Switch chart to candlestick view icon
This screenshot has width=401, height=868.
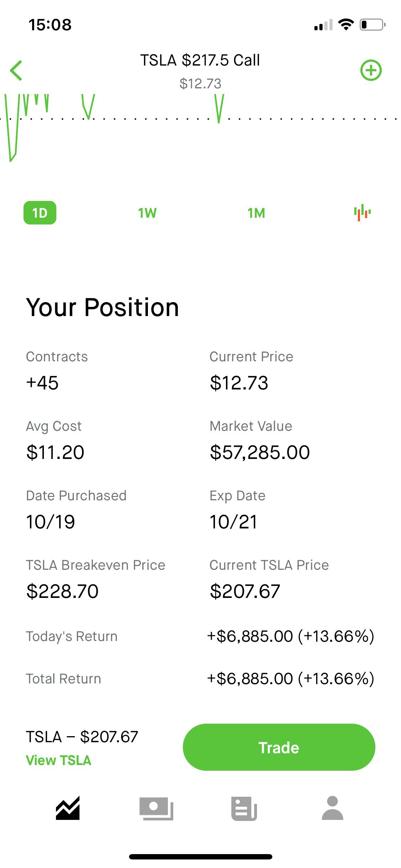point(362,213)
